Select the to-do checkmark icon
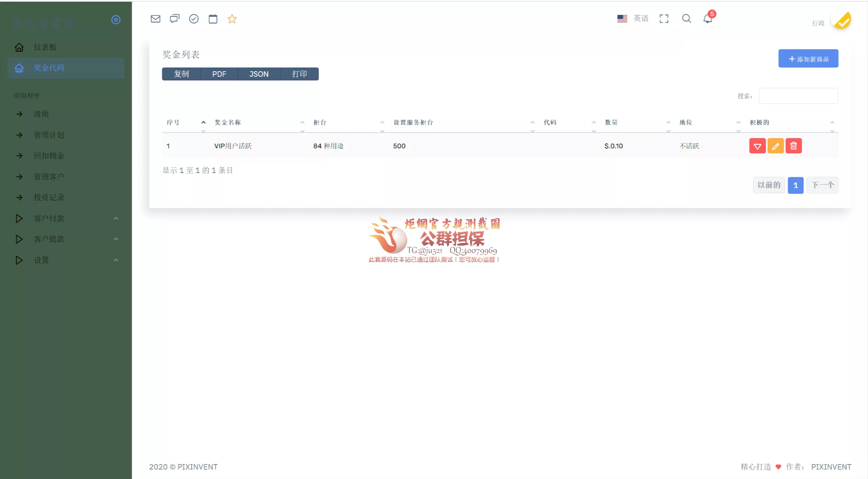Viewport: 868px width, 479px height. 194,19
